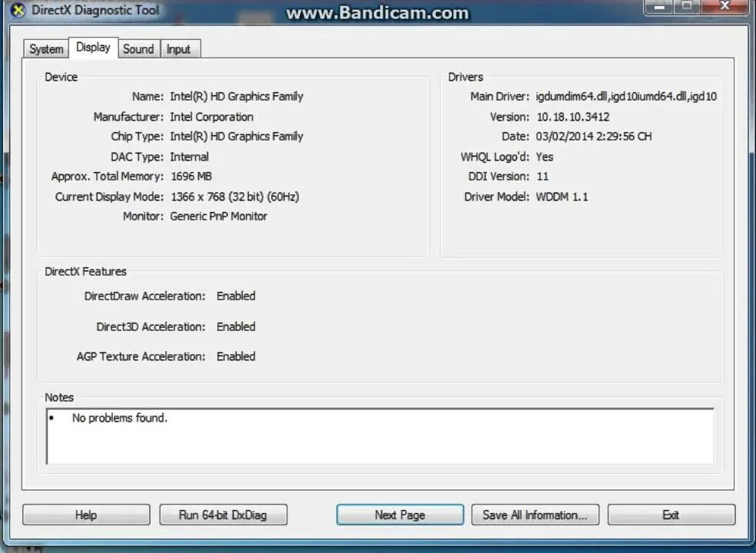This screenshot has height=553, width=756.
Task: Click the device name 'Intel(R) HD Graphics Family'
Action: [x=237, y=97]
